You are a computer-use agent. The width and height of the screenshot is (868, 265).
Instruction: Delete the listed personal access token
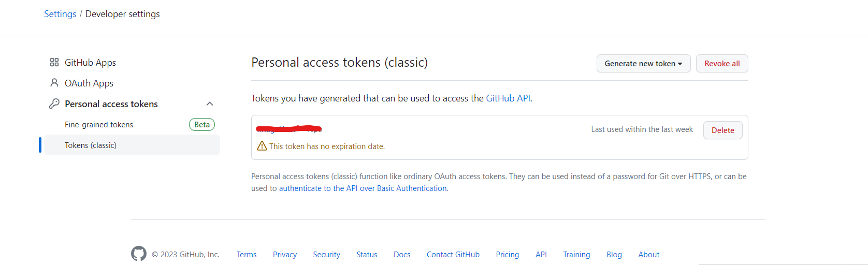[x=722, y=130]
